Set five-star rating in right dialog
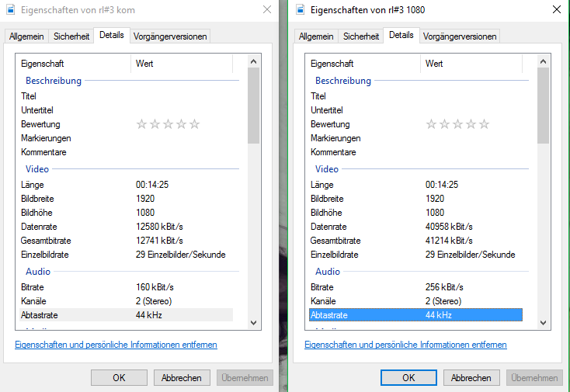 485,124
